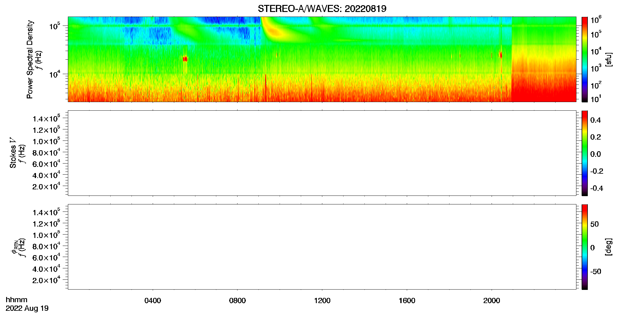The height and width of the screenshot is (332, 644).
Task: Click the -0.4 Stokes colorbar tick label
Action: click(x=597, y=188)
